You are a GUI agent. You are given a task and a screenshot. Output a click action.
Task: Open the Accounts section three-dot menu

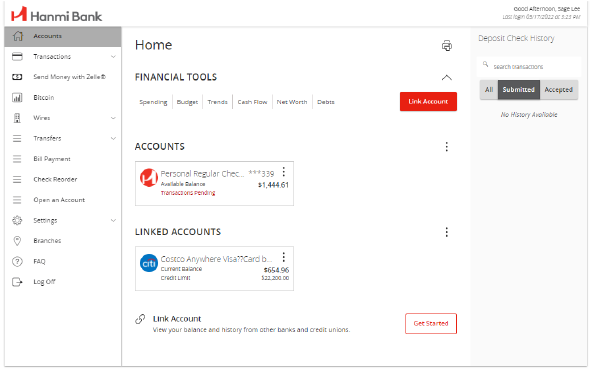(x=447, y=147)
